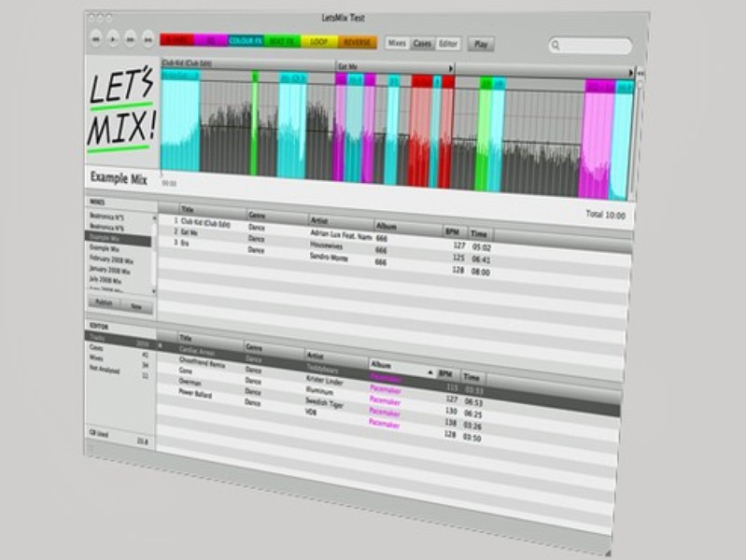Image resolution: width=746 pixels, height=560 pixels.
Task: Switch to the Mixes tab
Action: (x=397, y=43)
